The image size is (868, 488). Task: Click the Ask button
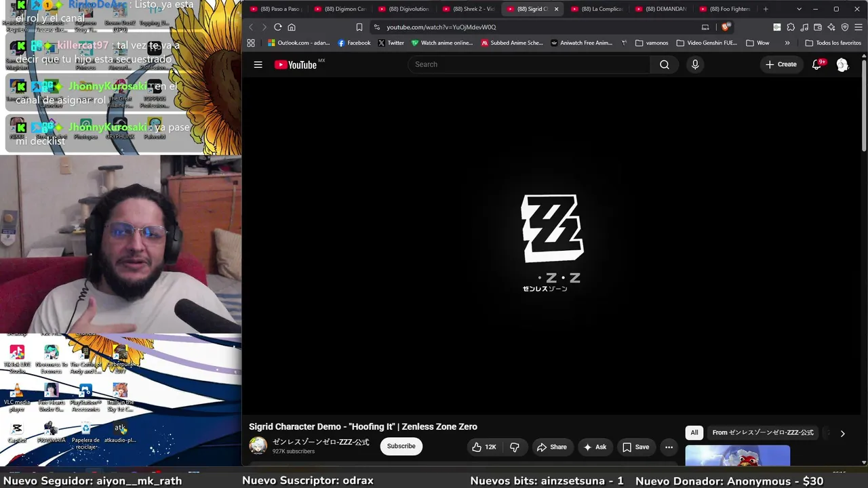(x=595, y=447)
